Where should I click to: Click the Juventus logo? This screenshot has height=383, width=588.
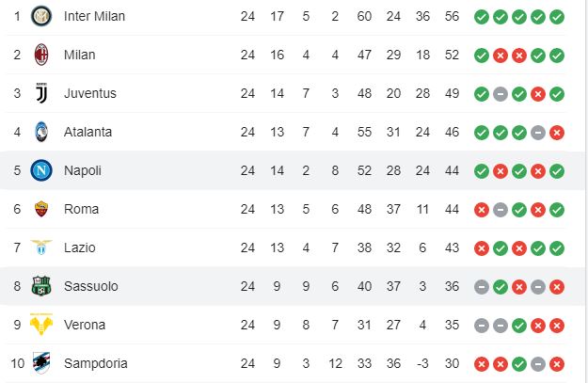(x=41, y=93)
